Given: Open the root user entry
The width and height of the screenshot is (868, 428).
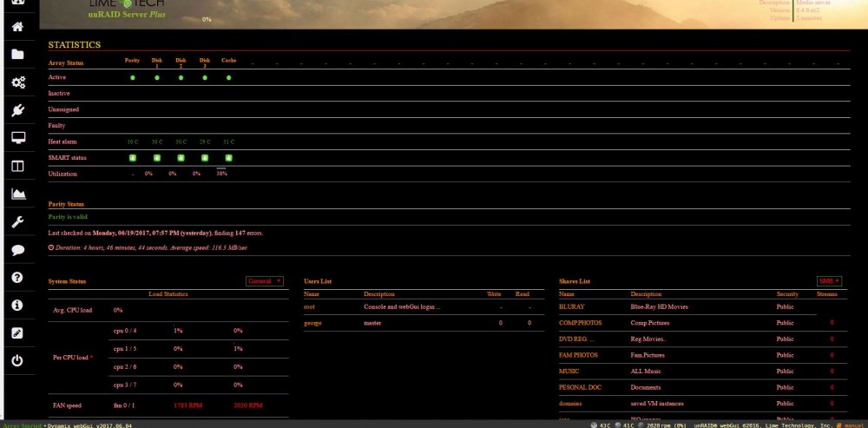Looking at the screenshot, I should coord(310,306).
